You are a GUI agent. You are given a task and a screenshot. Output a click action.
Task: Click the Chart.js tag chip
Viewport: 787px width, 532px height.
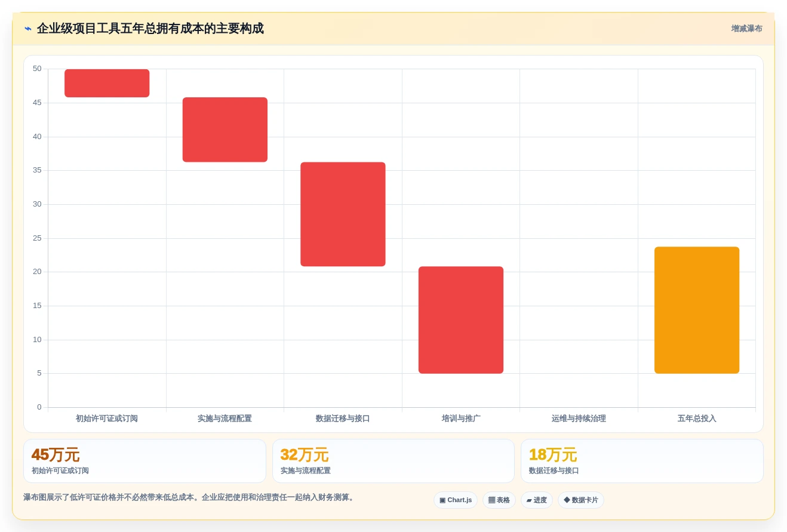[x=456, y=500]
